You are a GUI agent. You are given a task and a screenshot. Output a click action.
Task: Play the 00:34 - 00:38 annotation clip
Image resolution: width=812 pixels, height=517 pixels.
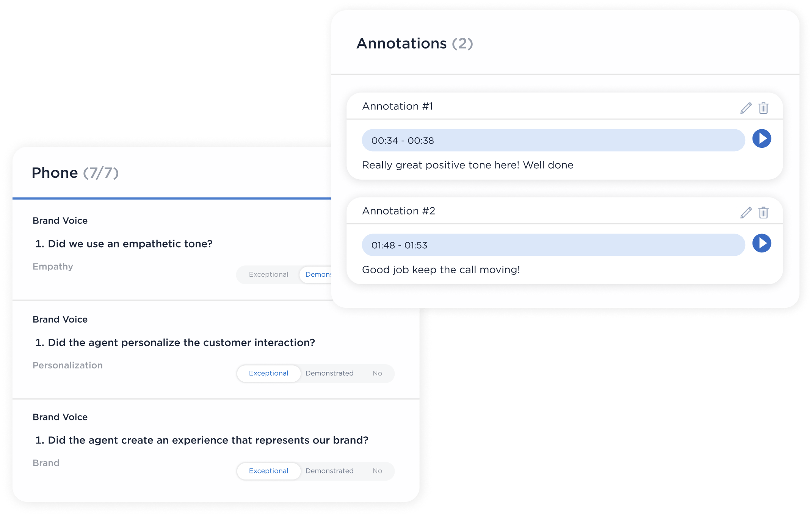tap(762, 139)
